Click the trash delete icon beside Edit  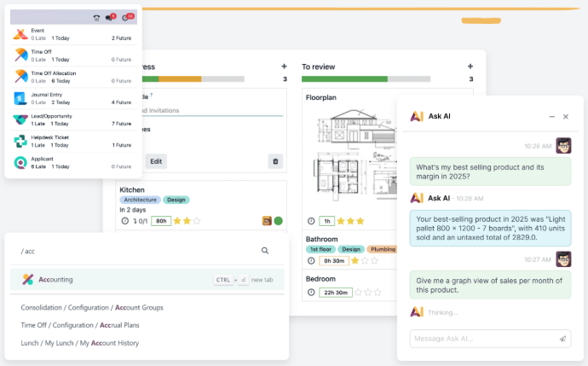click(x=274, y=160)
